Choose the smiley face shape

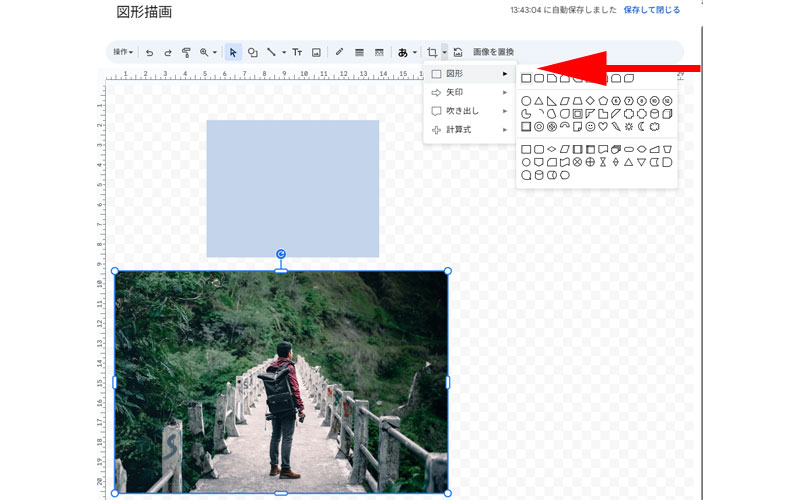pos(590,126)
